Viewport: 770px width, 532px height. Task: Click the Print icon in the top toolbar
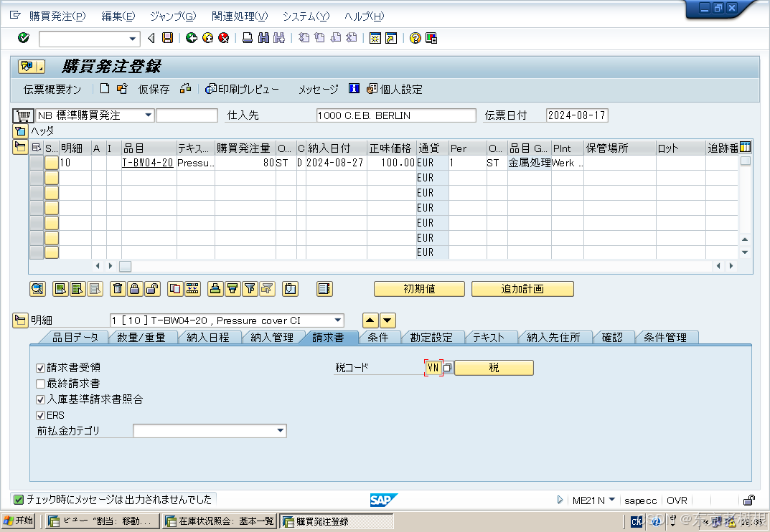248,38
